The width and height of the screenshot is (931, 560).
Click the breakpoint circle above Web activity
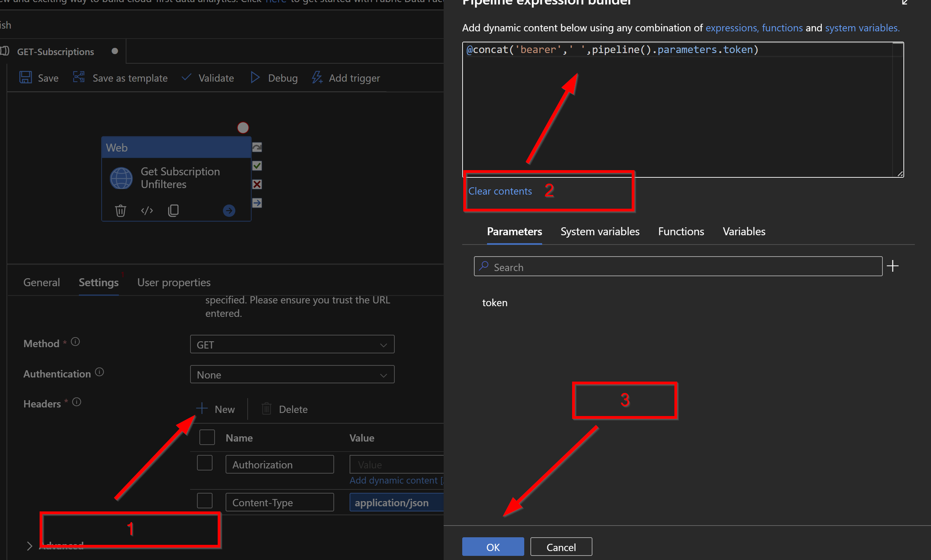pyautogui.click(x=243, y=128)
